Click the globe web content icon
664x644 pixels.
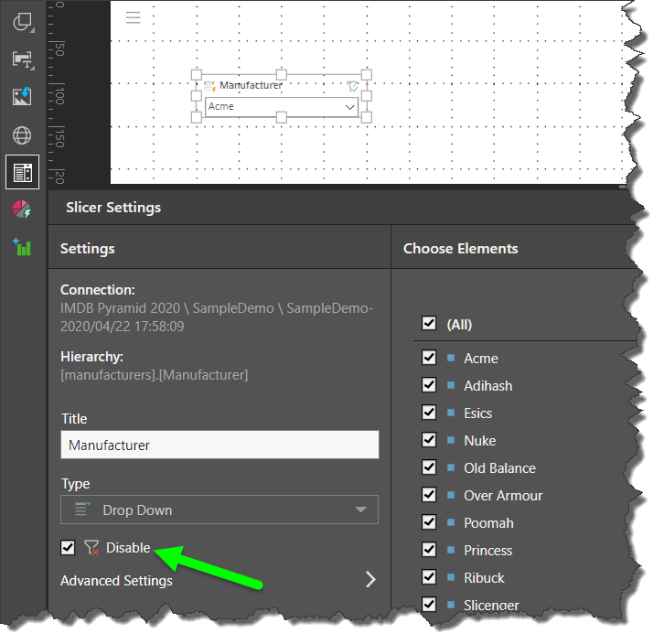[22, 135]
